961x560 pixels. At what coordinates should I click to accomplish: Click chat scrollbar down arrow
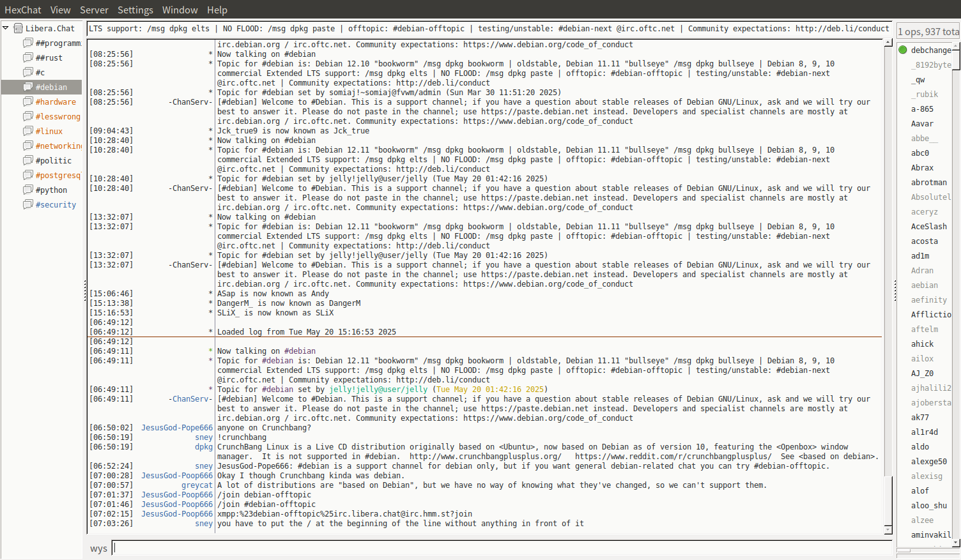pos(888,529)
